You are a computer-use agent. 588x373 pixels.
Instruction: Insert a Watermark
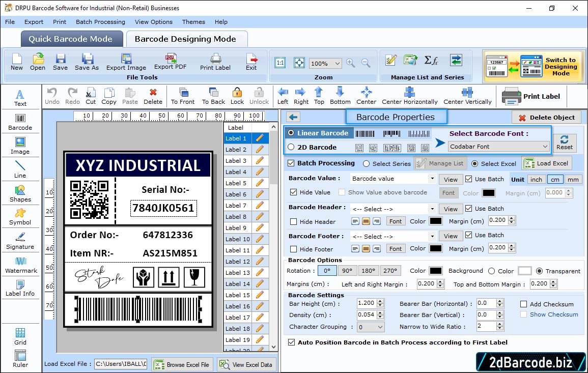point(21,265)
